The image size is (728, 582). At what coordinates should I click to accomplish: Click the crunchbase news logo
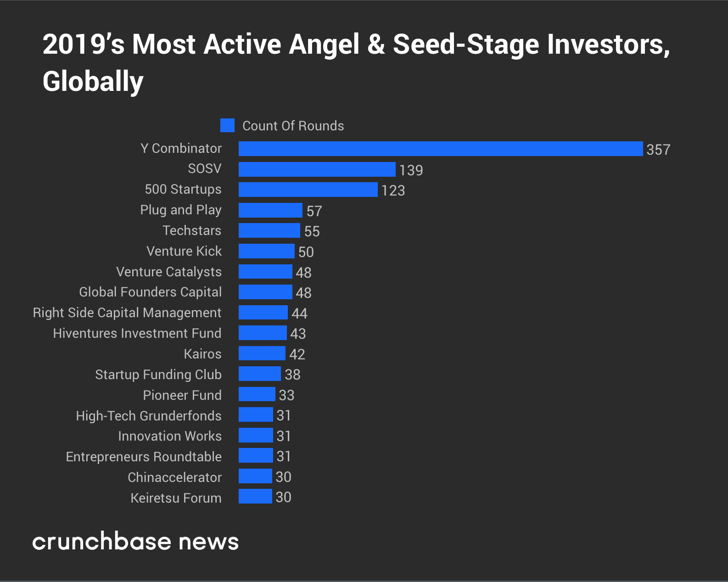[x=135, y=541]
